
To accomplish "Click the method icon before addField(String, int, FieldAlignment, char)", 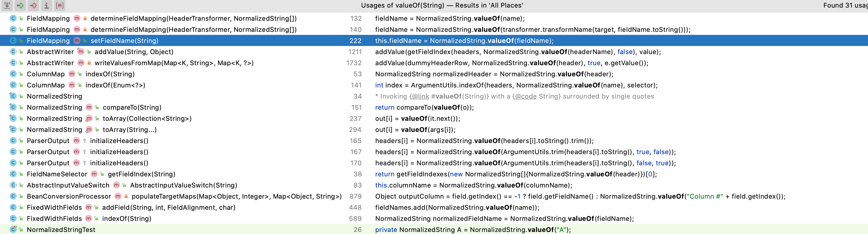I will point(88,207).
